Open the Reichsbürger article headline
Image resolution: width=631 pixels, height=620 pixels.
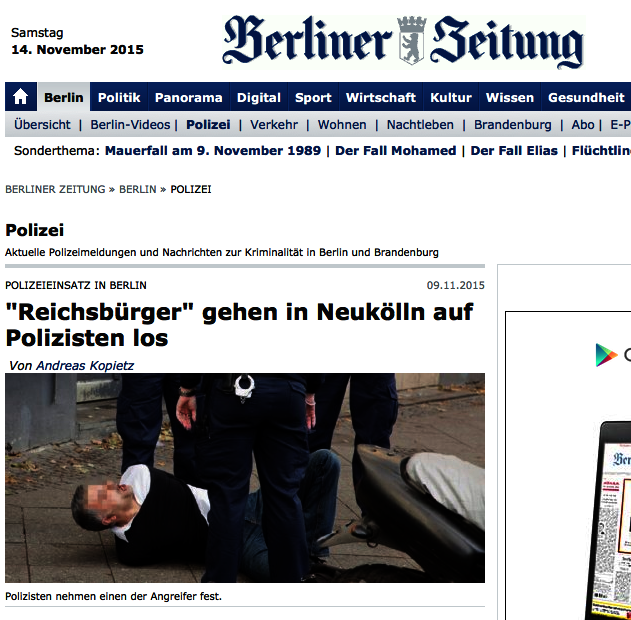(x=239, y=324)
